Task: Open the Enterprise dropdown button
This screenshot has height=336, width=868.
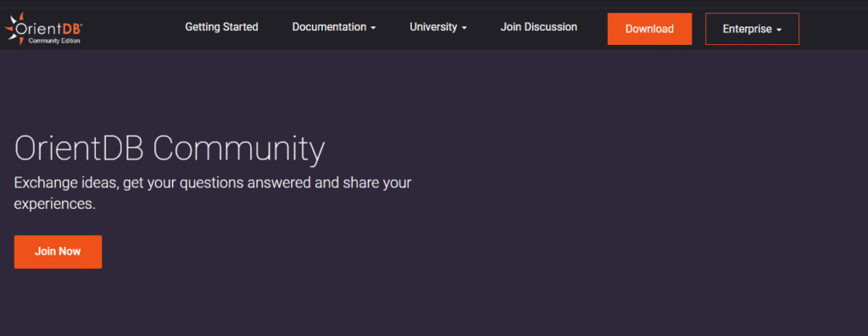Action: (752, 29)
